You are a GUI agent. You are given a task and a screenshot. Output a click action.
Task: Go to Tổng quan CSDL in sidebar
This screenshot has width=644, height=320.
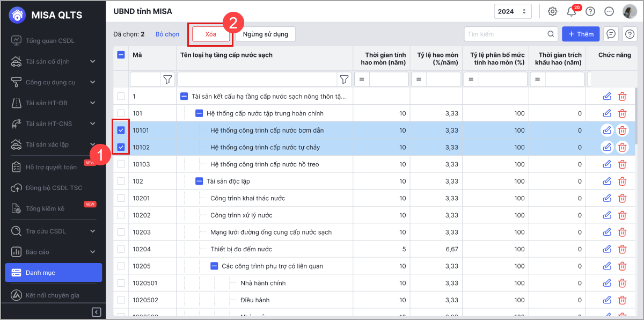tap(49, 40)
